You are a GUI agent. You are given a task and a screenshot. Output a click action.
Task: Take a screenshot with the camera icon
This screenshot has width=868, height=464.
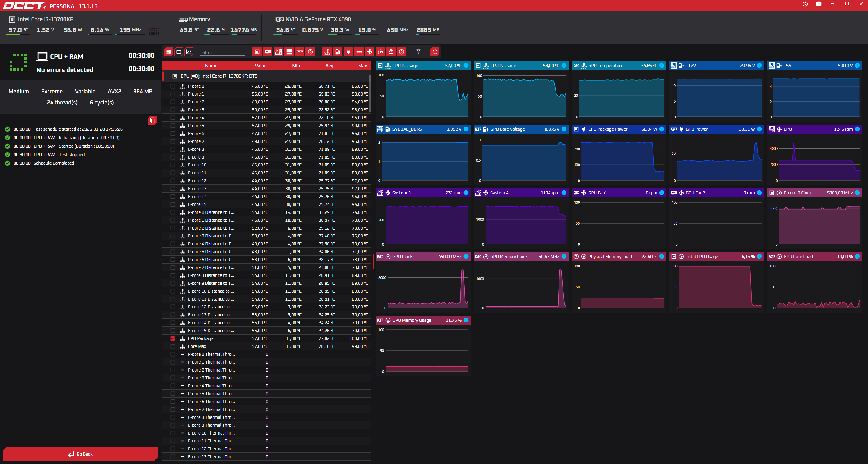[x=819, y=4]
